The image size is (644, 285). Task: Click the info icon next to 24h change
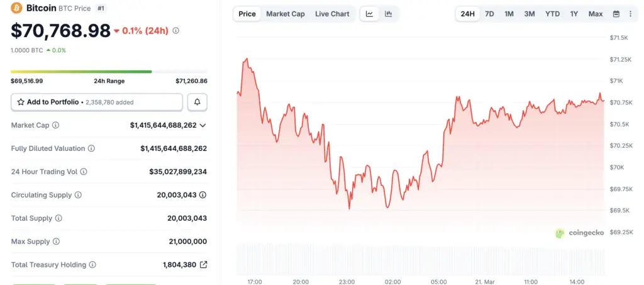click(176, 30)
